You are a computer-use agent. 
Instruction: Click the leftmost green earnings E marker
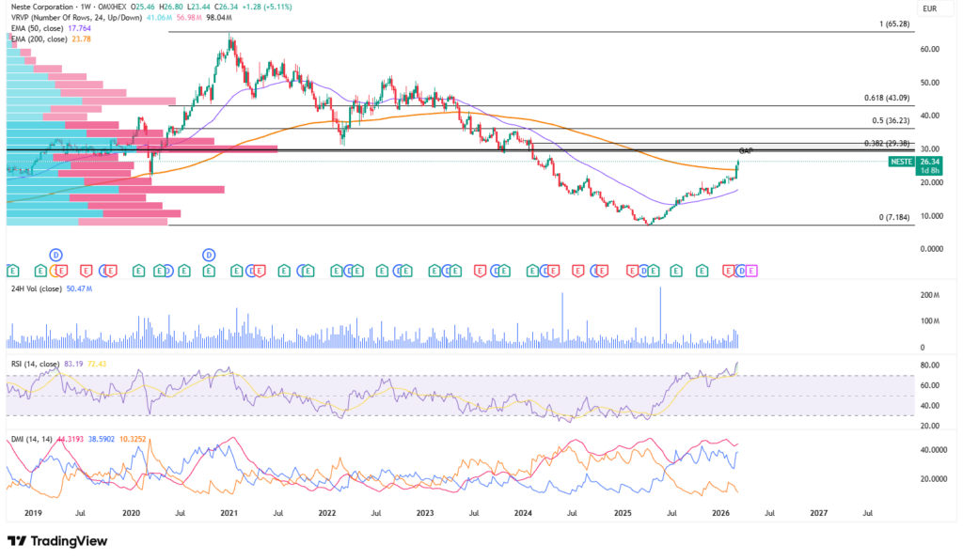[8, 271]
